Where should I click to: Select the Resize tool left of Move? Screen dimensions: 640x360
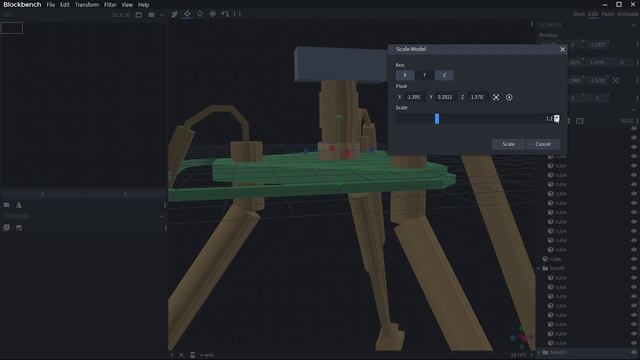click(174, 14)
